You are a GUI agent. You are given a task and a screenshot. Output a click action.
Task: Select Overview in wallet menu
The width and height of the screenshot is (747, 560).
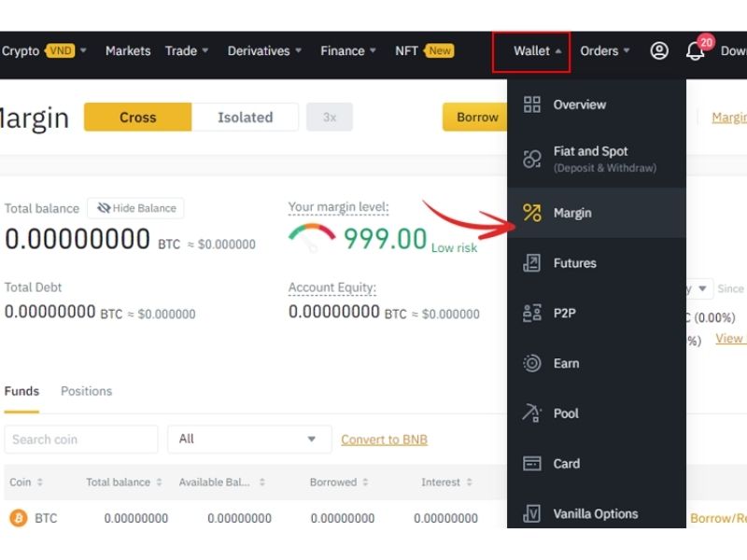(x=597, y=105)
